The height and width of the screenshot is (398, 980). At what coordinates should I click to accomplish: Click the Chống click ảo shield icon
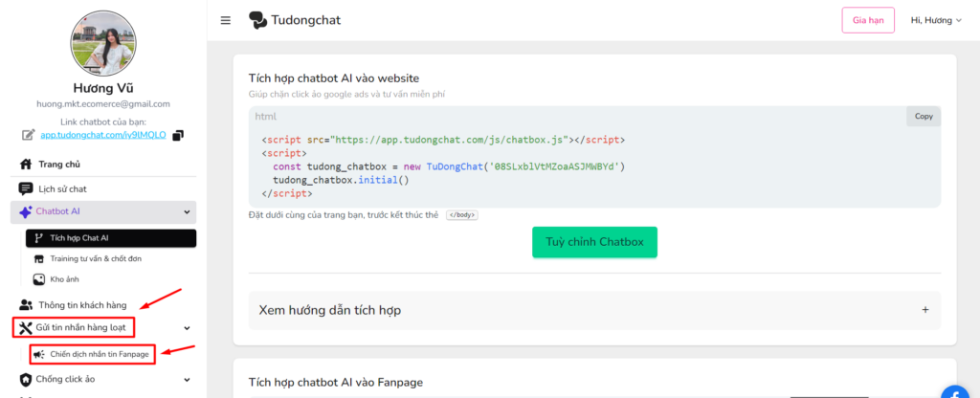pyautogui.click(x=26, y=379)
